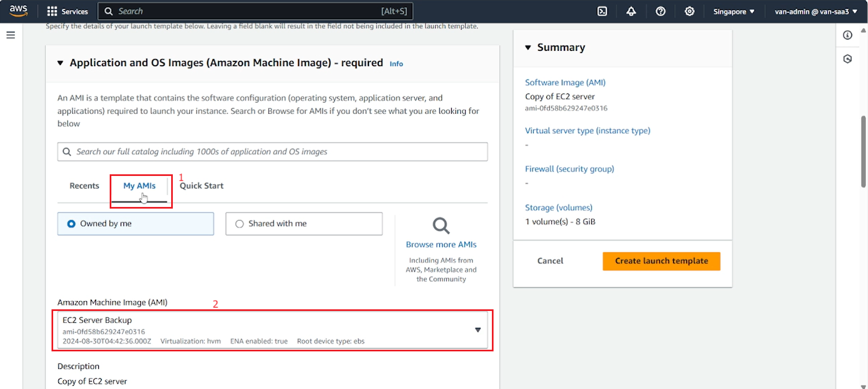This screenshot has width=868, height=389.
Task: Click the magnifier icon above Browse more AMIs
Action: click(441, 226)
